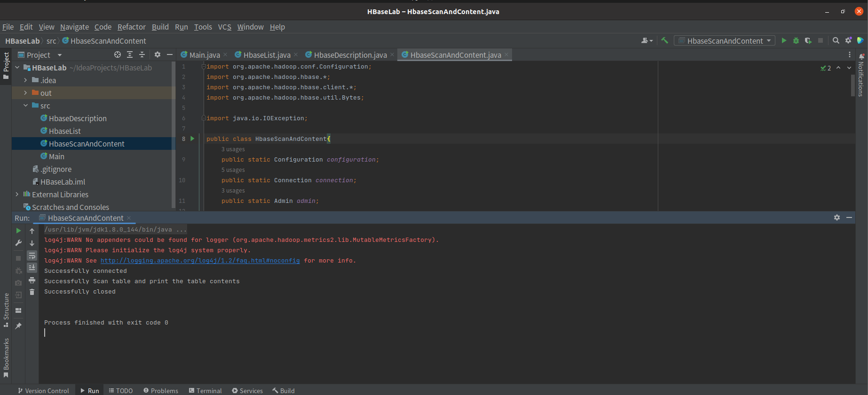Rerun the program in the Run panel
Viewport: 868px width, 395px height.
coord(18,231)
